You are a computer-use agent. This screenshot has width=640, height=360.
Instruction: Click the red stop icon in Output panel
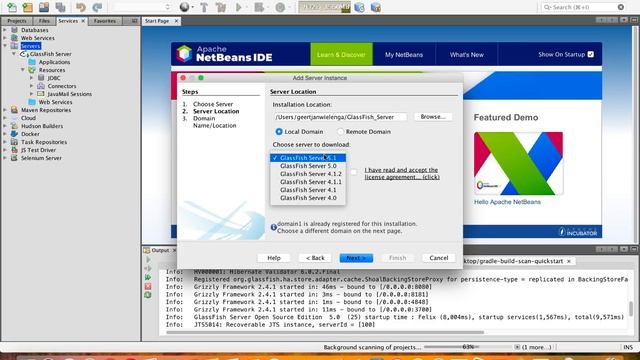click(x=148, y=287)
